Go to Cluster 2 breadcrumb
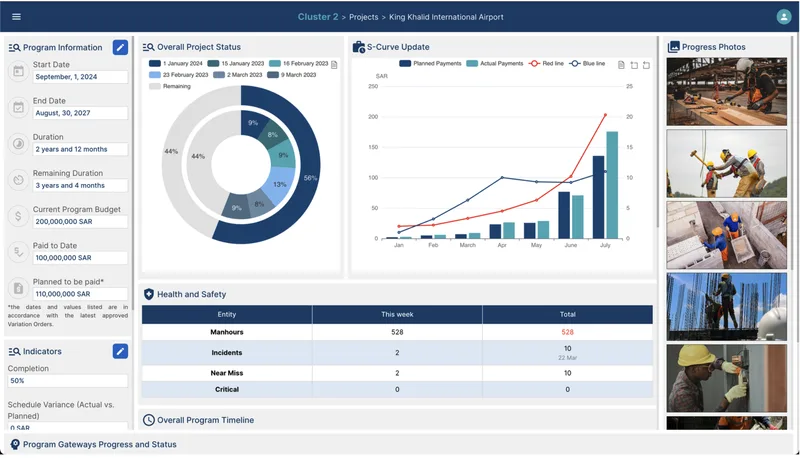The height and width of the screenshot is (458, 800). coord(318,17)
